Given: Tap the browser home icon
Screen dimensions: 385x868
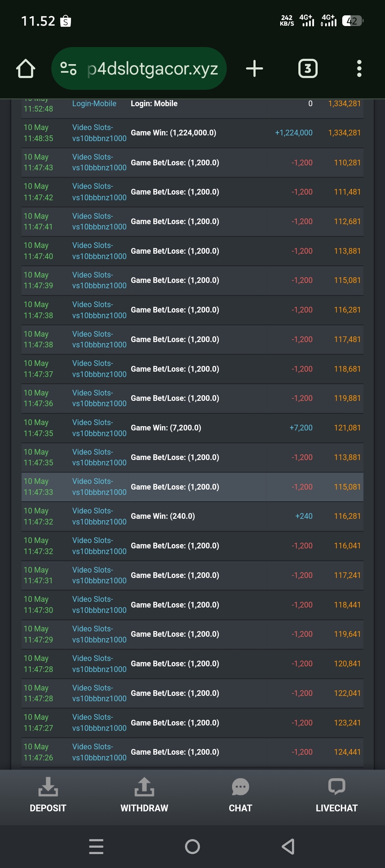Looking at the screenshot, I should click(26, 68).
